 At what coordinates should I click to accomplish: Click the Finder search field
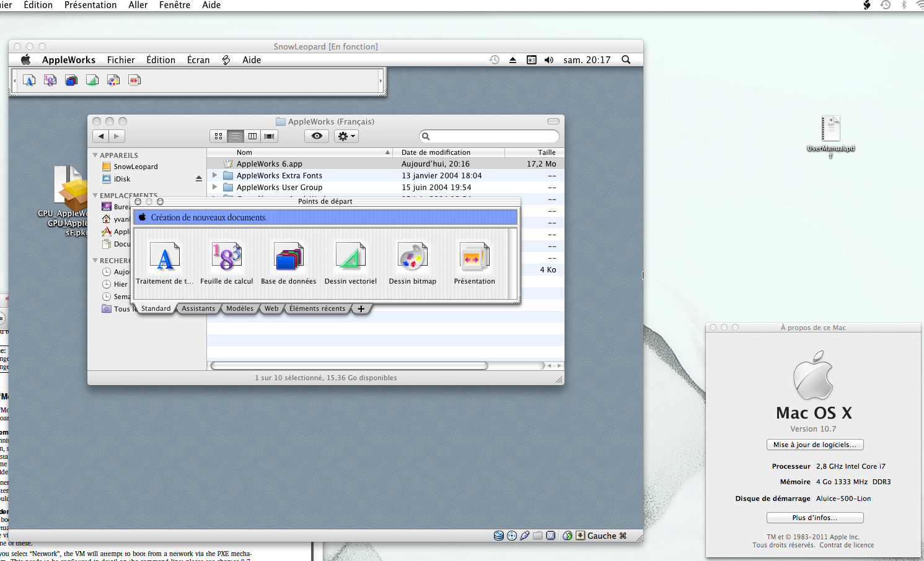coord(490,136)
